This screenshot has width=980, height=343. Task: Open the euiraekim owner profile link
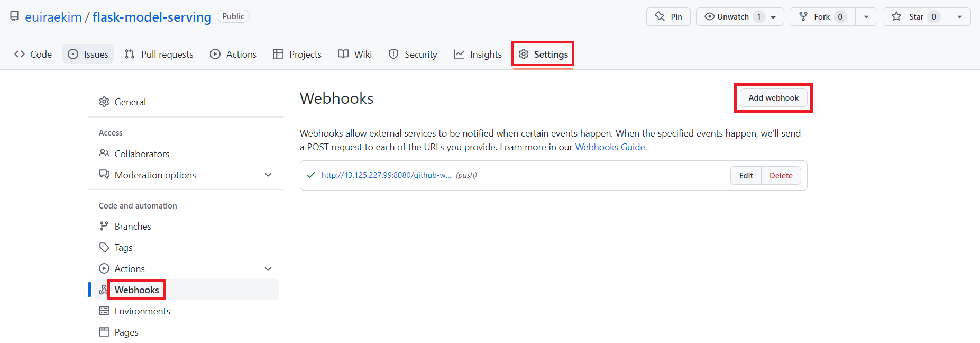click(53, 17)
